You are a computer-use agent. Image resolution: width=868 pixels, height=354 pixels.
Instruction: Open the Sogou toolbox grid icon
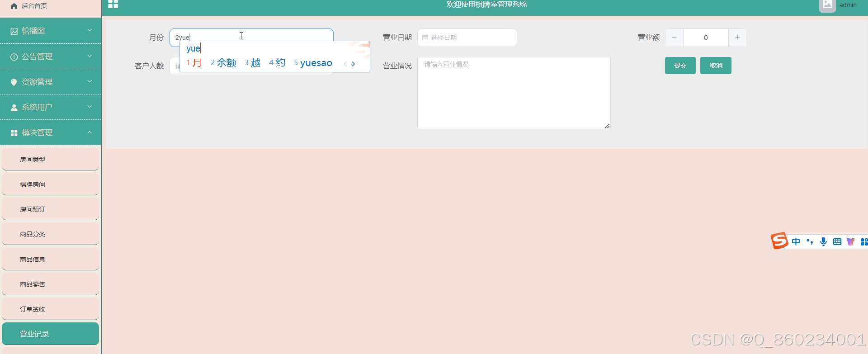(864, 242)
